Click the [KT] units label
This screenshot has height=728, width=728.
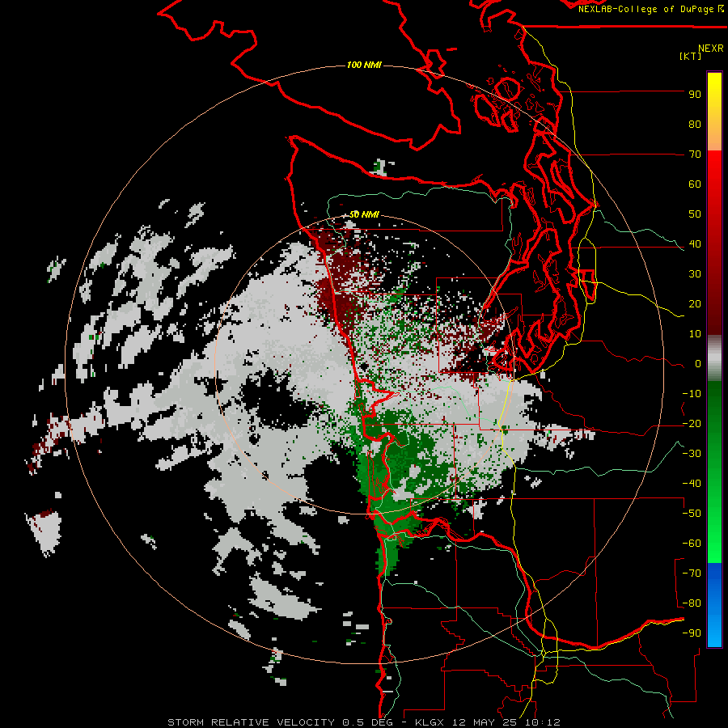[691, 56]
